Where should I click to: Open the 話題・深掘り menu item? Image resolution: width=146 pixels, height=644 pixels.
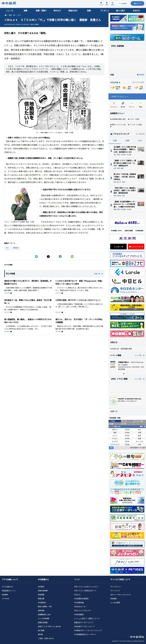click(x=41, y=10)
